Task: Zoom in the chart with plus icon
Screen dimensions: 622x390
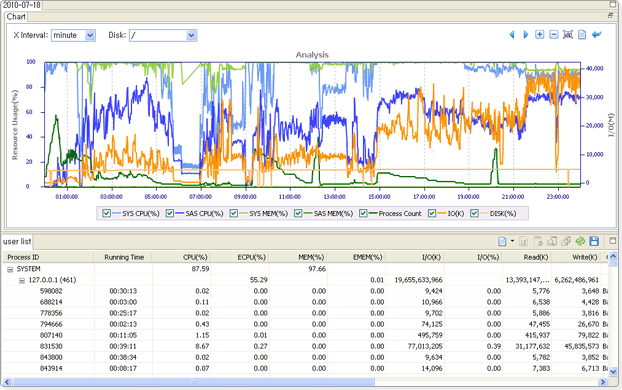Action: point(539,35)
